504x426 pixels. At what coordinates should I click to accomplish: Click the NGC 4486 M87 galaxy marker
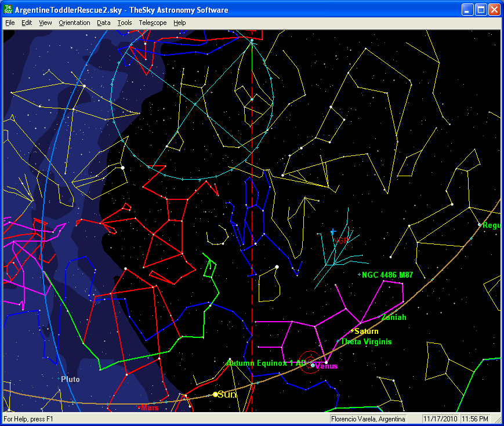click(x=360, y=275)
